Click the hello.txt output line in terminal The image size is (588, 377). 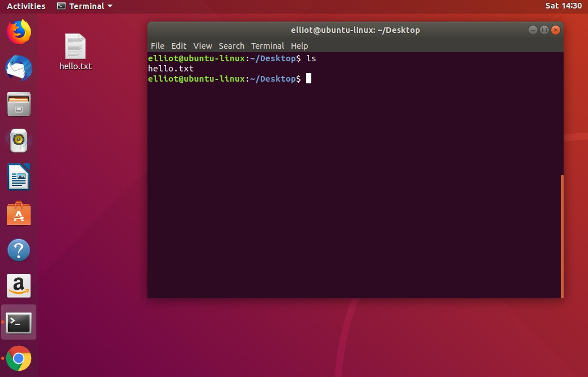171,69
